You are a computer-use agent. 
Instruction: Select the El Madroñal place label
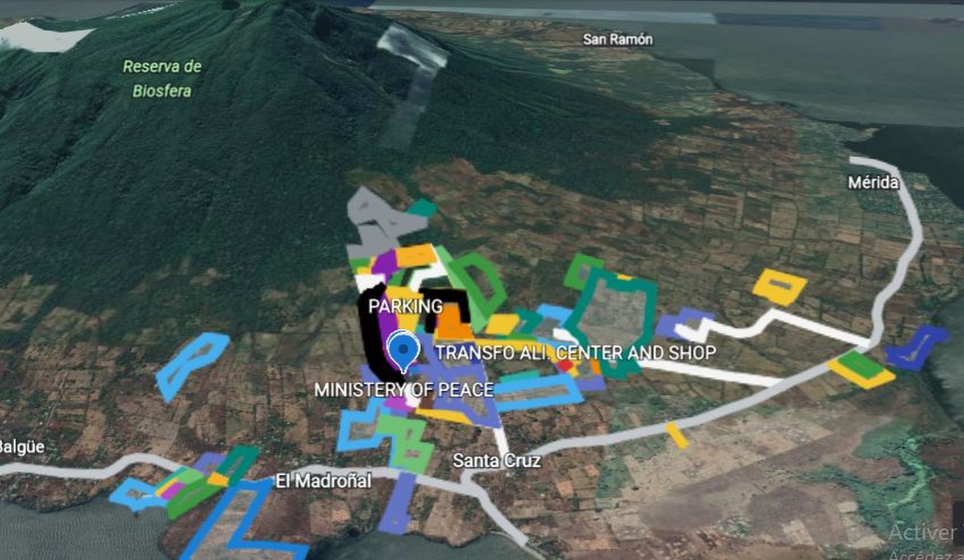(323, 481)
